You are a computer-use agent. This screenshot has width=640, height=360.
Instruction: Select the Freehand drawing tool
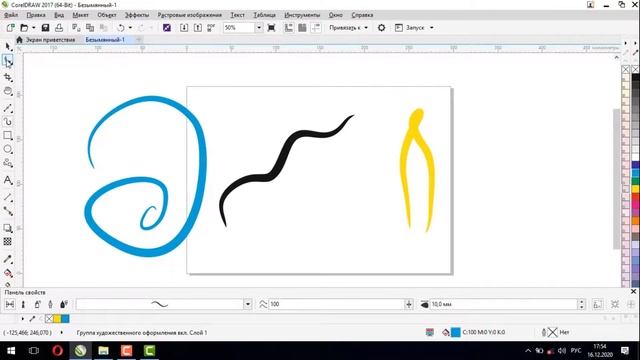coord(8,108)
